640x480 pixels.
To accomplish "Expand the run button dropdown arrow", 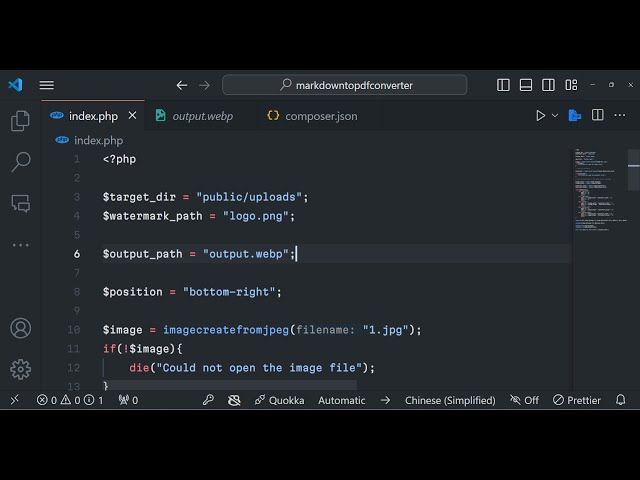I will [x=555, y=116].
